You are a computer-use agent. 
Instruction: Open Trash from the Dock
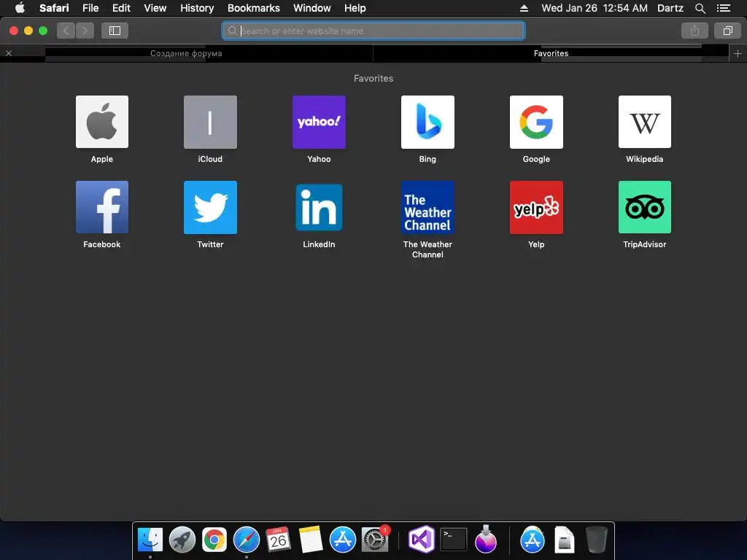pyautogui.click(x=596, y=540)
